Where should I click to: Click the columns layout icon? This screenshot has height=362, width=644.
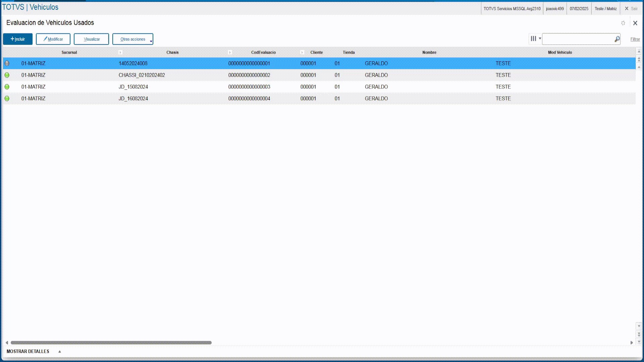pos(533,39)
